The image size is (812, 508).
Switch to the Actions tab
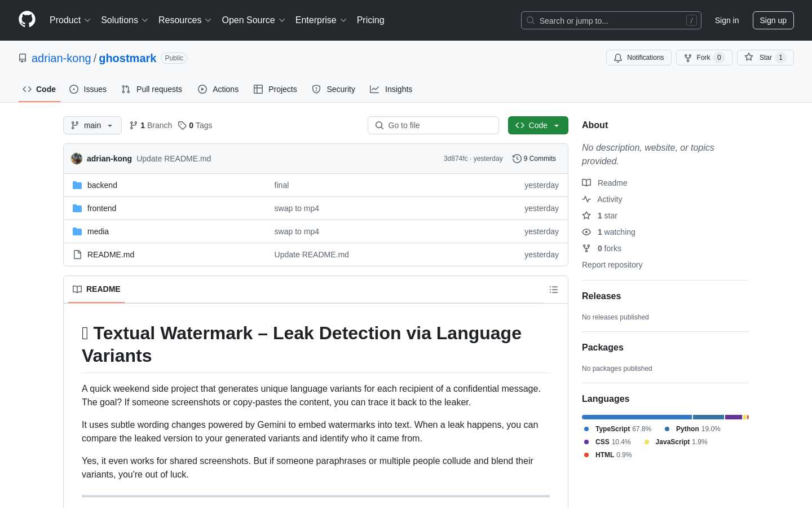(218, 89)
